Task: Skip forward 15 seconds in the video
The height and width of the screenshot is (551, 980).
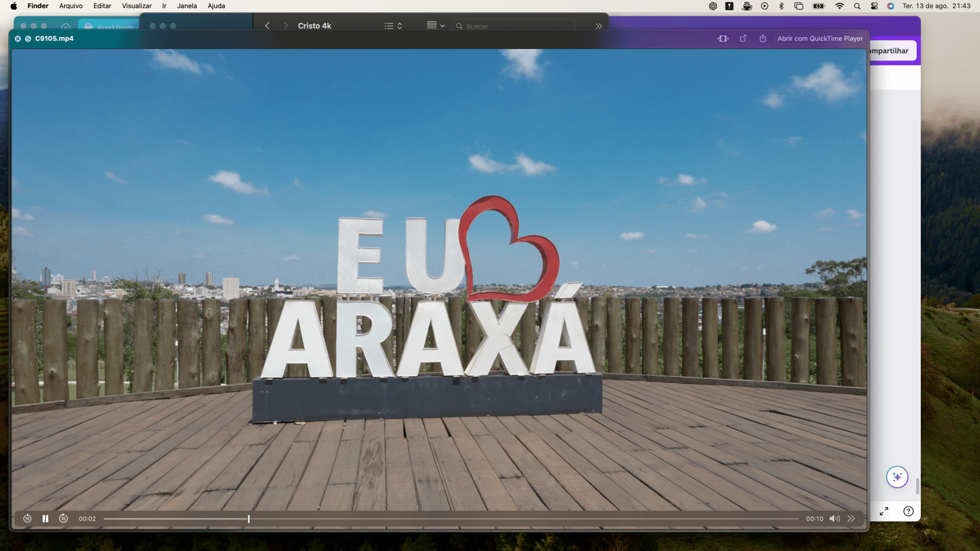Action: (63, 518)
